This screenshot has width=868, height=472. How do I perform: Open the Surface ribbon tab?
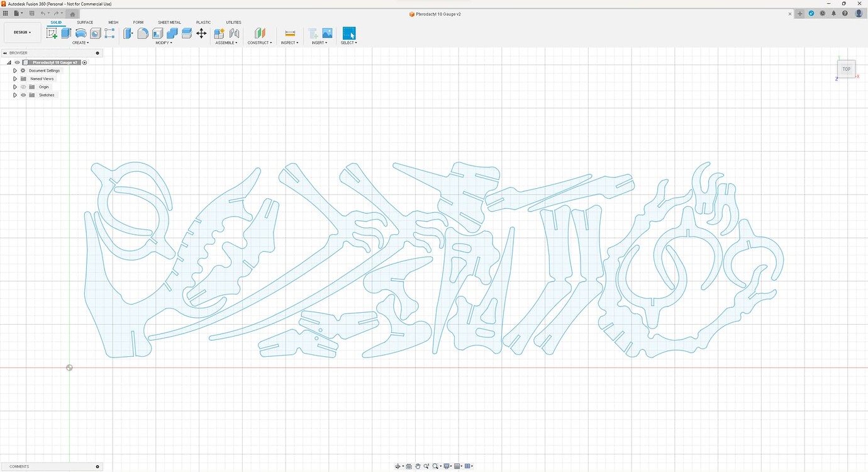pyautogui.click(x=85, y=22)
